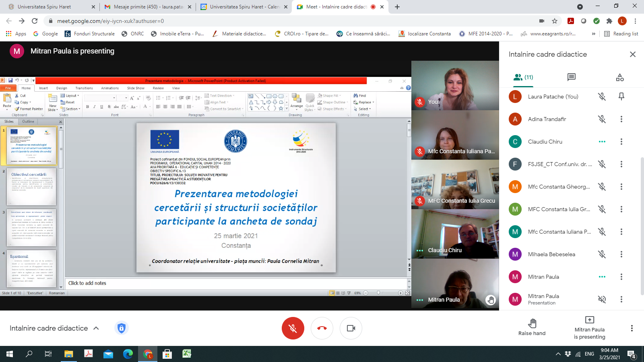Show hidden system tray icons
This screenshot has height=362, width=644.
(558, 354)
